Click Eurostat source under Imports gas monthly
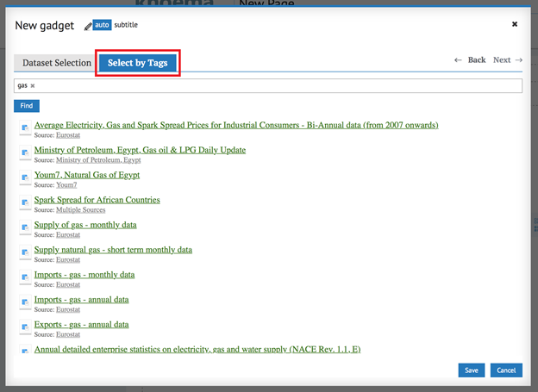538x392 pixels. click(68, 284)
